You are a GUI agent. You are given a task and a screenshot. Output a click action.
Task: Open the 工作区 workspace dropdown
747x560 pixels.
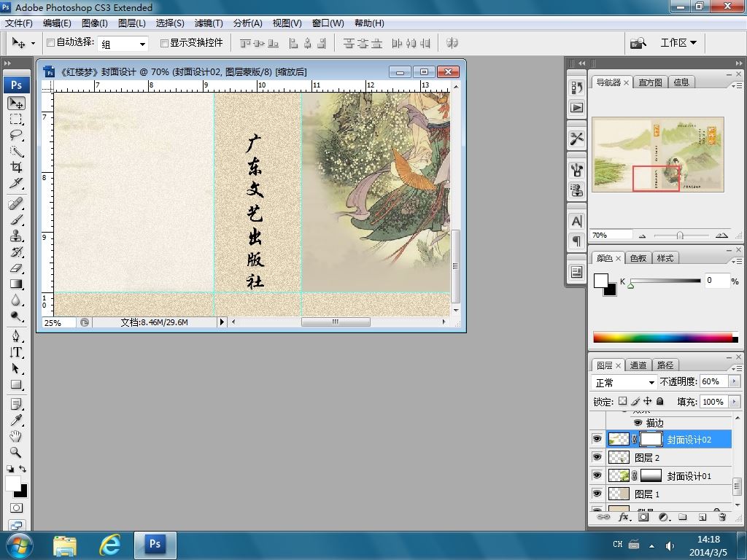(x=678, y=43)
